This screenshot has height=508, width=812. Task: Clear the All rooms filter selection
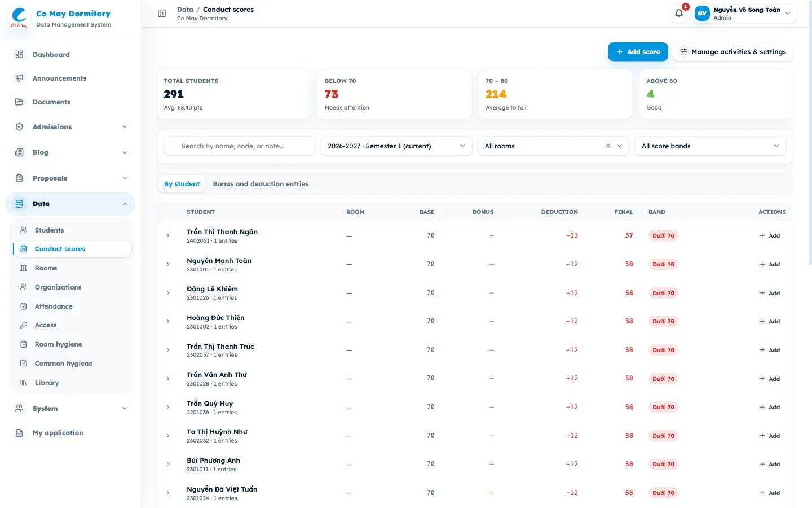click(x=608, y=146)
